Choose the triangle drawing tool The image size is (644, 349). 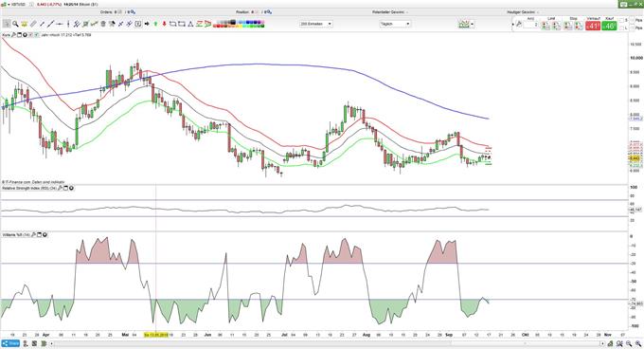click(x=190, y=24)
